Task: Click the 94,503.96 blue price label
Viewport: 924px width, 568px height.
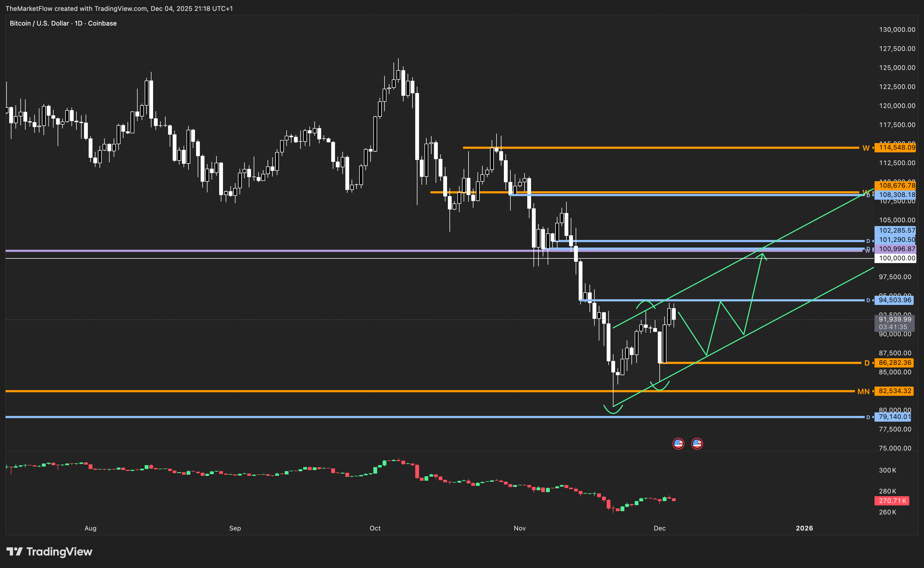Action: click(895, 300)
